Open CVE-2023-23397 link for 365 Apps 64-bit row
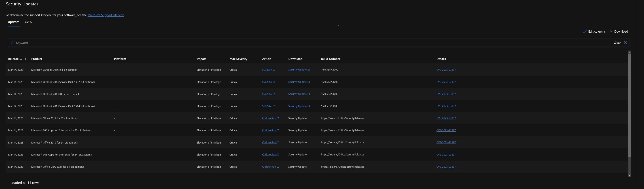The image size is (644, 189). [x=446, y=155]
